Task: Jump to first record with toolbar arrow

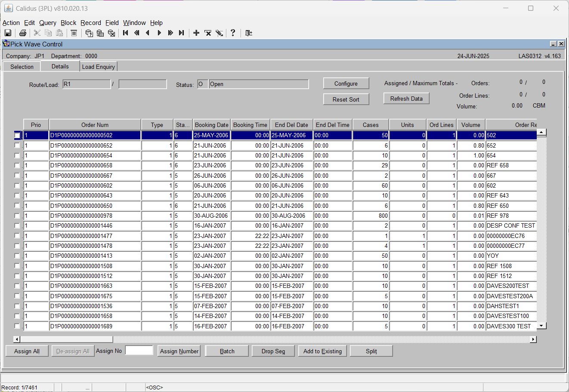Action: click(x=126, y=33)
